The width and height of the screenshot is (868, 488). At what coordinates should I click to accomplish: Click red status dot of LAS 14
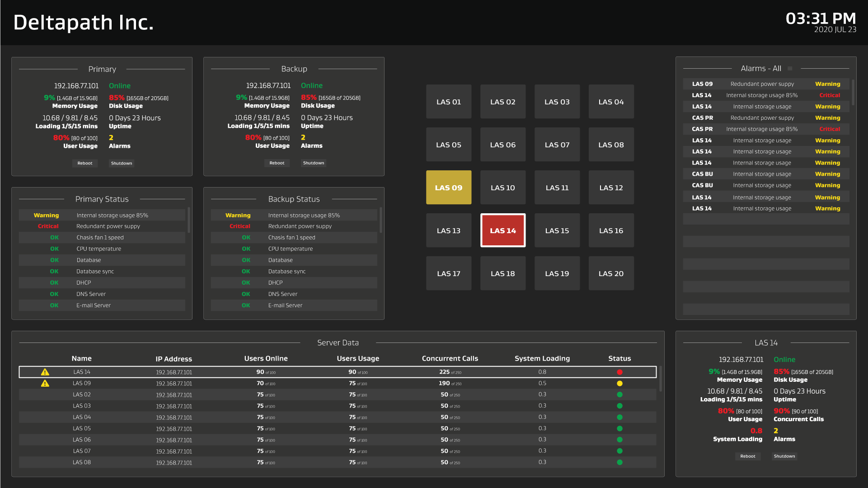click(x=619, y=372)
